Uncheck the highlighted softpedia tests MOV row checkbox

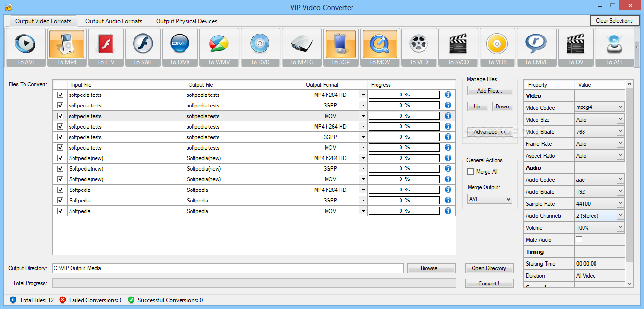[60, 116]
